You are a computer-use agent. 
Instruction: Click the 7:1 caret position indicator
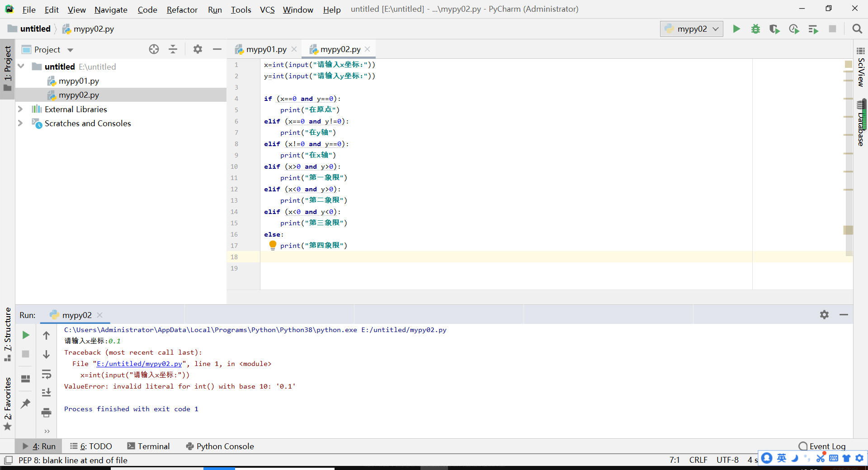click(675, 460)
